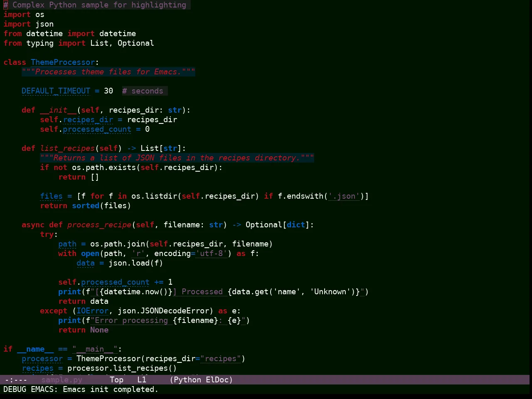Click "ThemeProcessor" in the class definition line

(63, 62)
